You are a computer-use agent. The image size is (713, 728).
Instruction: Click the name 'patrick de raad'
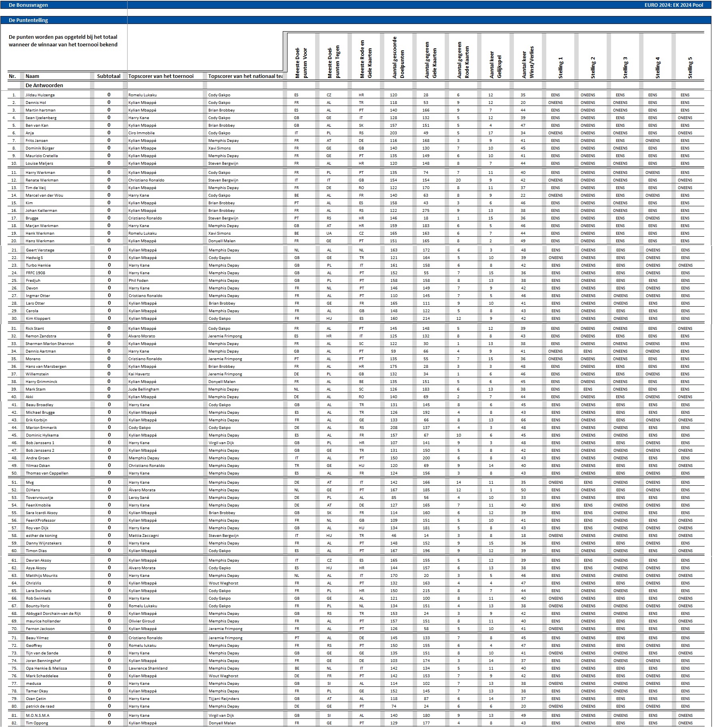click(x=40, y=706)
